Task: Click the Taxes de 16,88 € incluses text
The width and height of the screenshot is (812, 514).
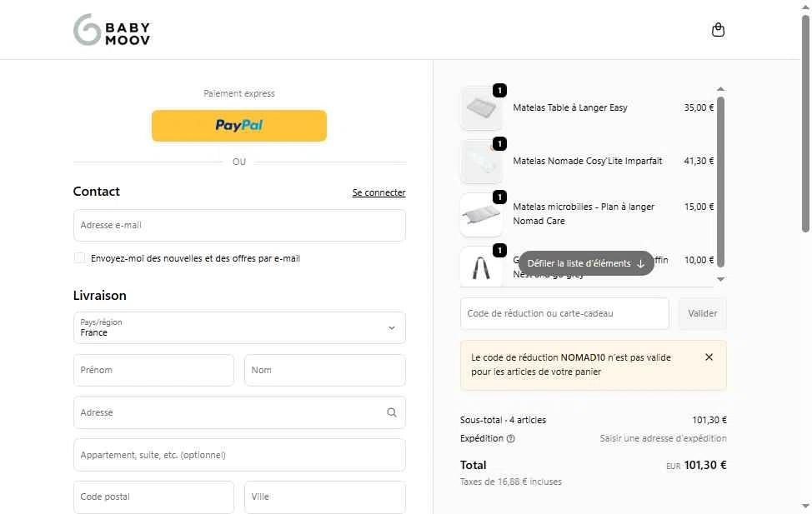Action: 510,482
